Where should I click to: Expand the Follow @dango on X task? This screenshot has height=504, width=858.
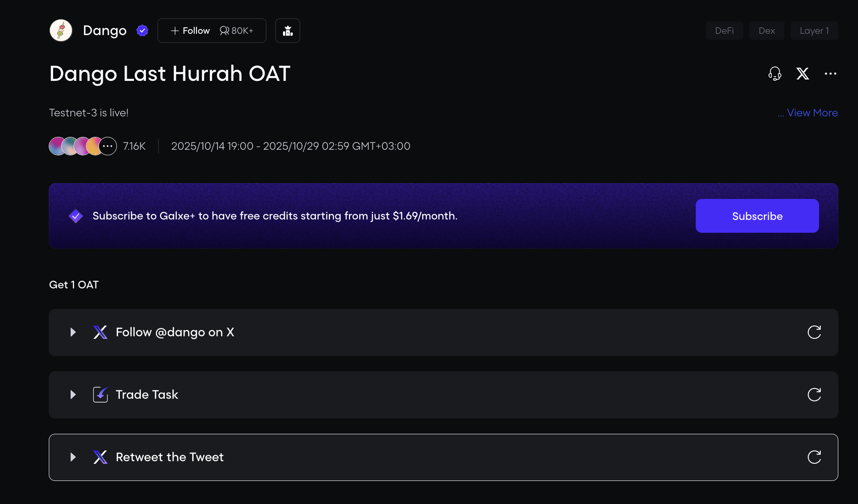coord(73,332)
